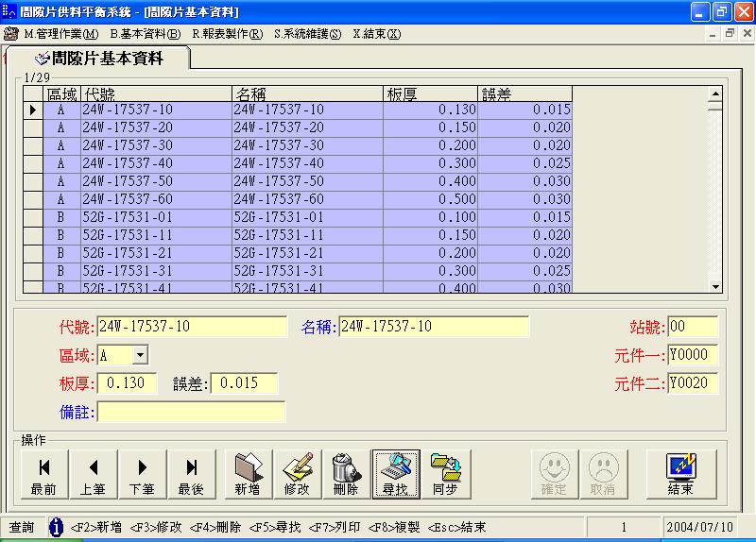The width and height of the screenshot is (756, 542).
Task: Click 板厚 value 0.100 in 52G-17531-01 row
Action: point(431,217)
